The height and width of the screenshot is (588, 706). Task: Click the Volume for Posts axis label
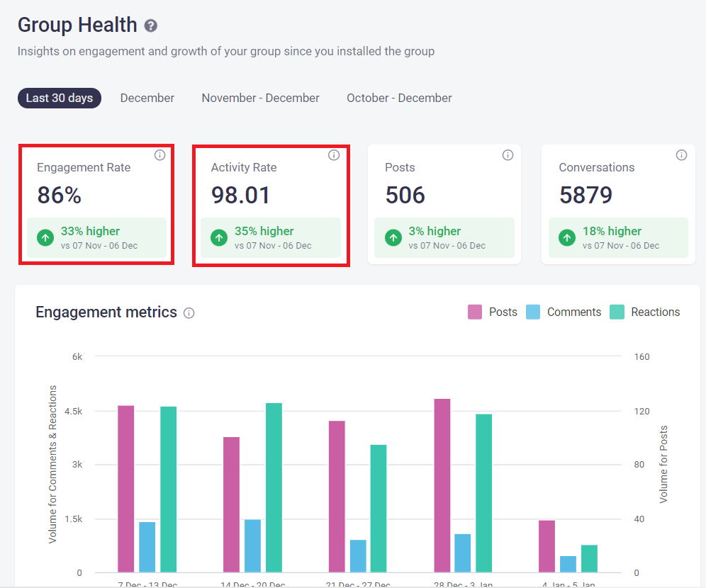[663, 464]
